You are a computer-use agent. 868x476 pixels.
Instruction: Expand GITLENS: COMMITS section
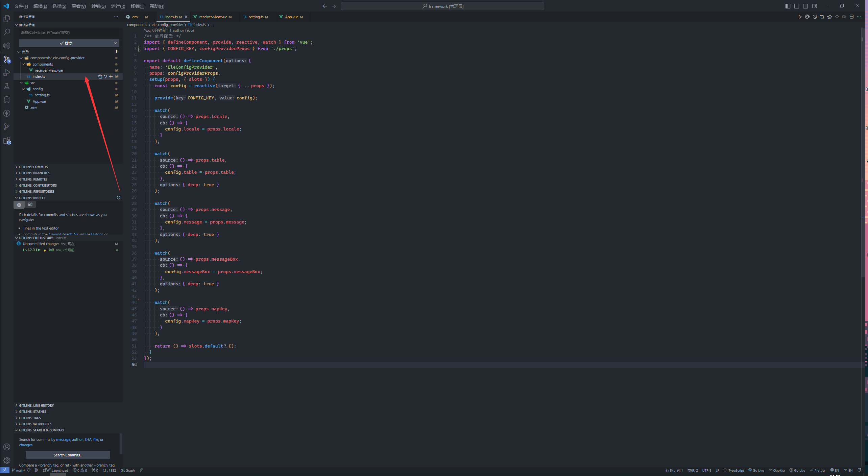(x=68, y=167)
